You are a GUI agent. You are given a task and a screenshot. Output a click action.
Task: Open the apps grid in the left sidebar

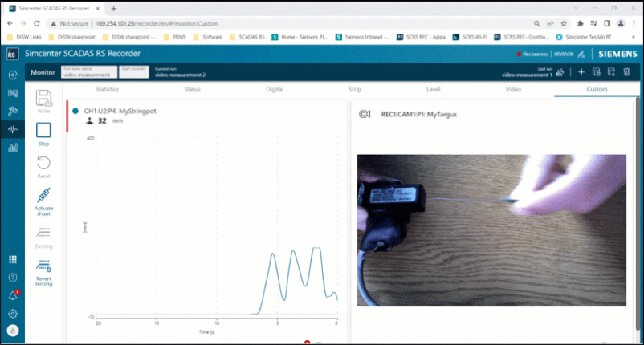click(x=13, y=259)
